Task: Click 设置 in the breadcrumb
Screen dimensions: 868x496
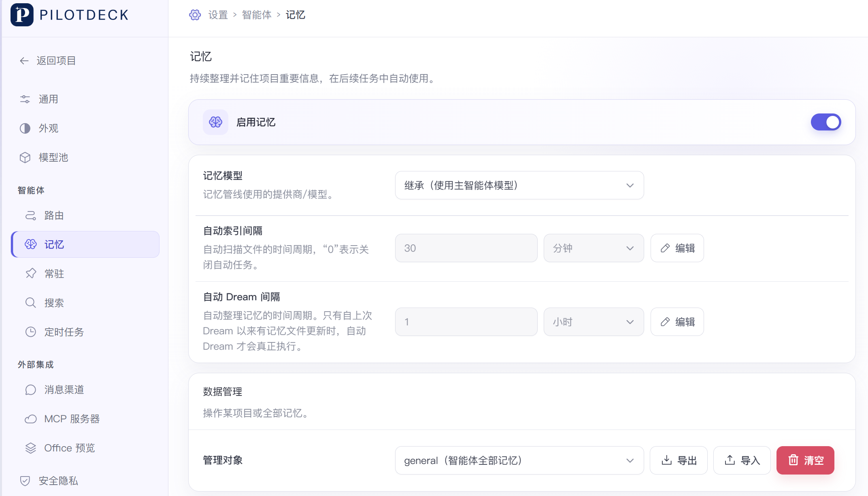Action: tap(218, 15)
